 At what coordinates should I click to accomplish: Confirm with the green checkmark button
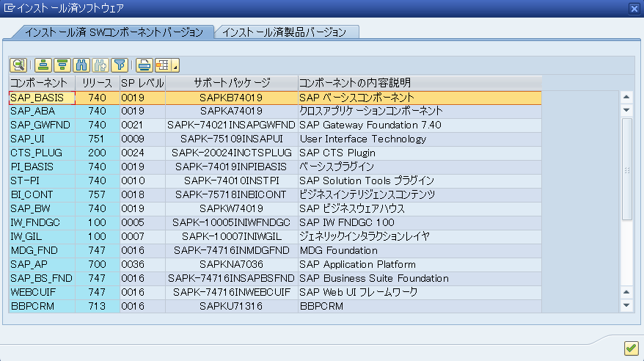click(x=632, y=349)
